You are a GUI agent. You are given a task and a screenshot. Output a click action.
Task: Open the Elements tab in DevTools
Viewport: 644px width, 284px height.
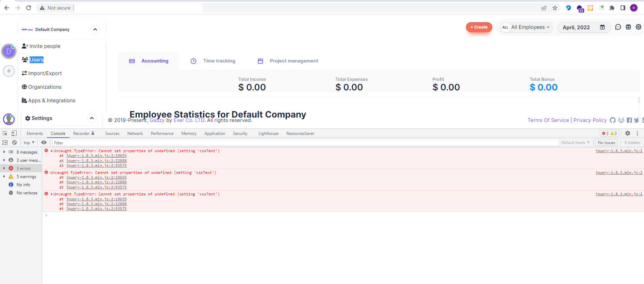click(35, 134)
